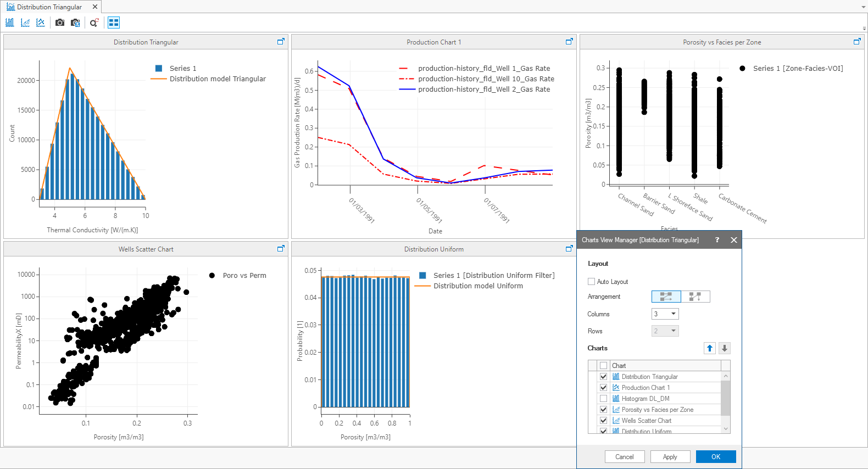
Task: Click the reset zoom icon
Action: [x=94, y=23]
